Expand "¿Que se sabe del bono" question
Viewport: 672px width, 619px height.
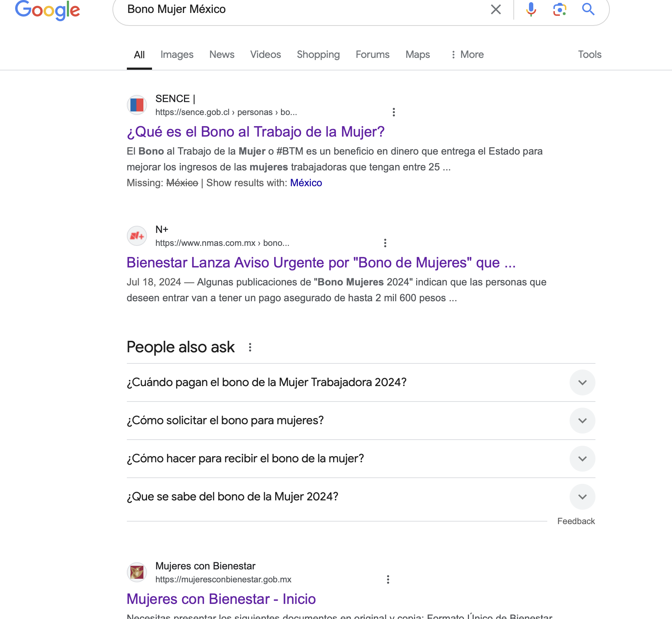[582, 497]
